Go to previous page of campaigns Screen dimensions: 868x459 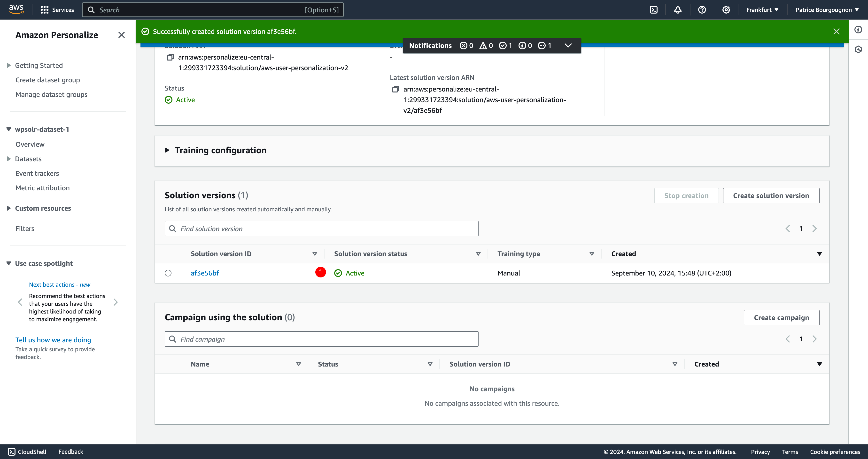click(787, 339)
